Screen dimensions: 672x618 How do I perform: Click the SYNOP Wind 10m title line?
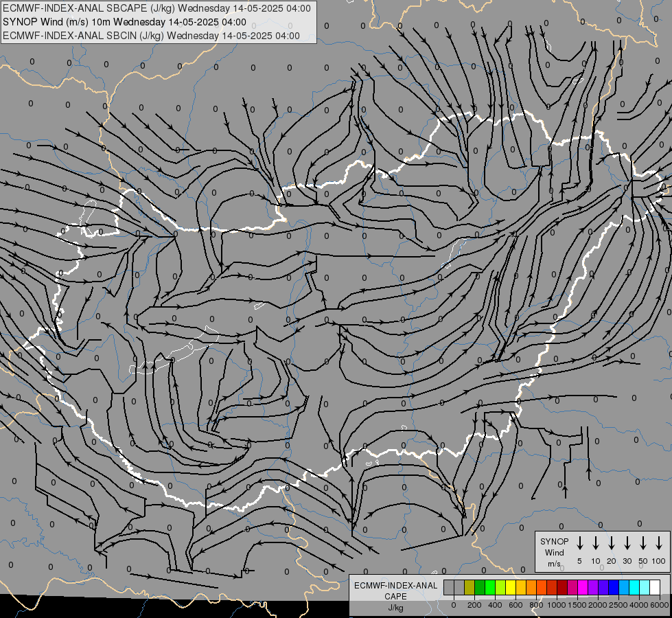124,22
